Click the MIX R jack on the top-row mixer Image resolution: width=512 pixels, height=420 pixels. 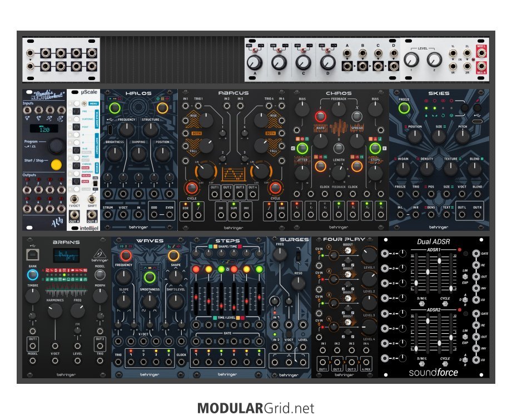pos(481,66)
